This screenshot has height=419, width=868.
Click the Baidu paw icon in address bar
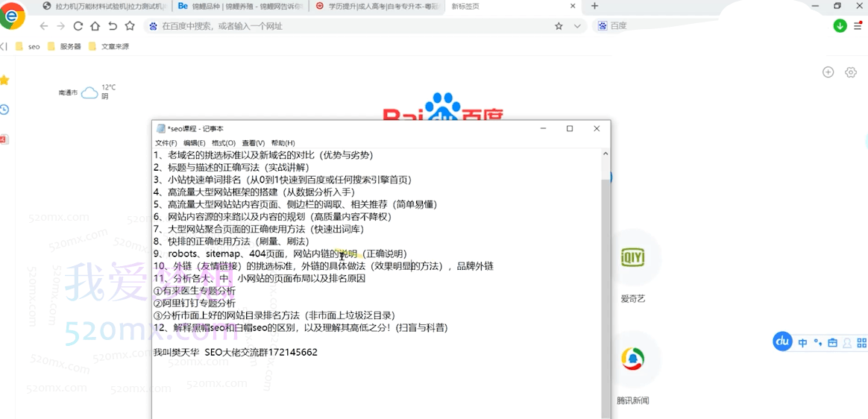[154, 26]
